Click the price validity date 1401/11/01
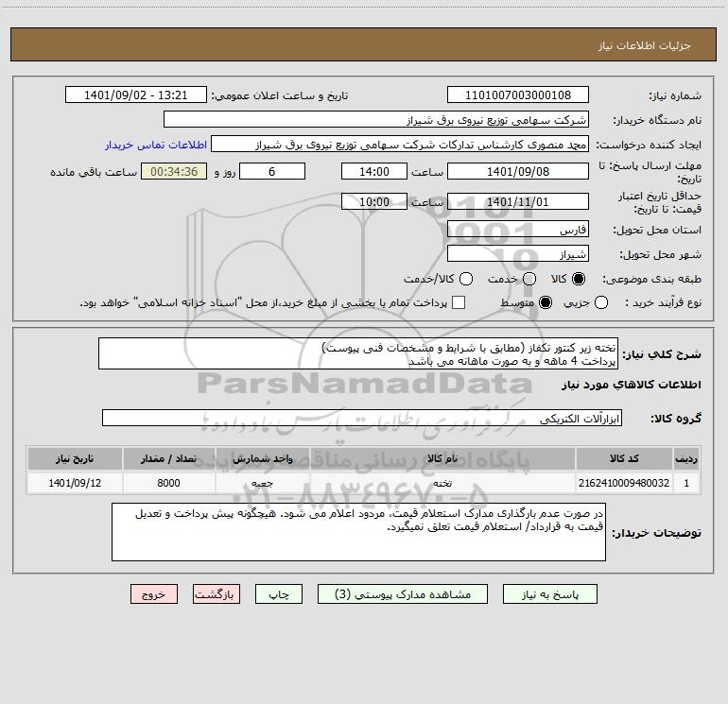 pyautogui.click(x=518, y=201)
